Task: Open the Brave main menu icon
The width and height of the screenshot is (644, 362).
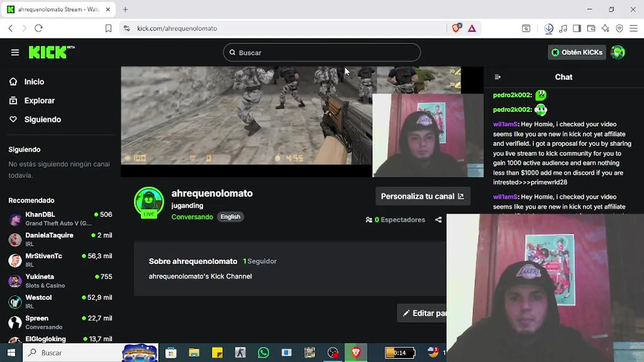Action: tap(633, 28)
